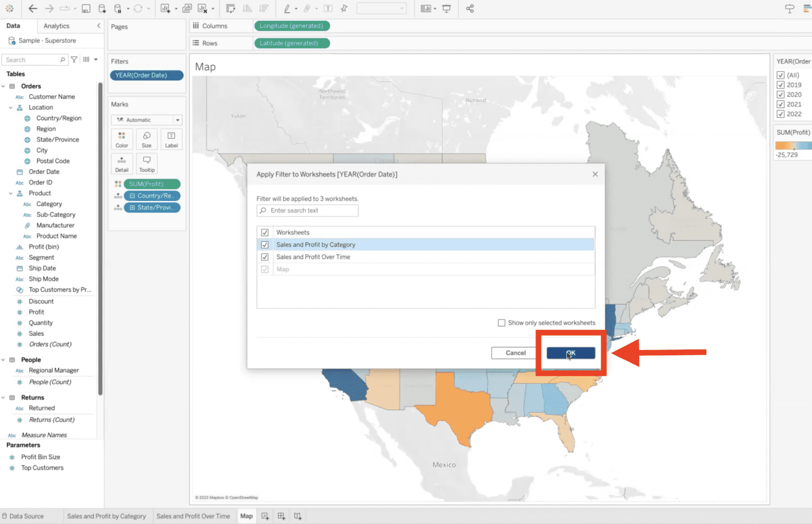The height and width of the screenshot is (524, 812).
Task: Collapse the Orders table in the Data pane
Action: [x=4, y=86]
